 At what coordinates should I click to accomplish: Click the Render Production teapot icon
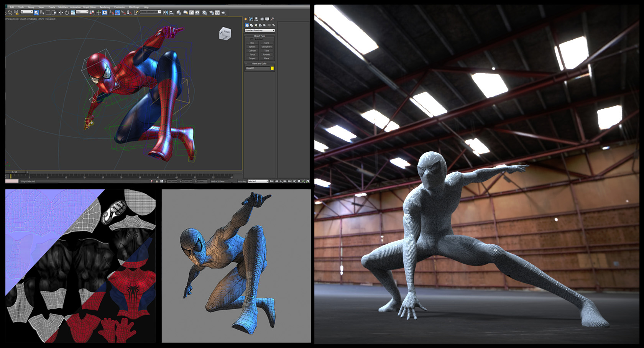(223, 12)
